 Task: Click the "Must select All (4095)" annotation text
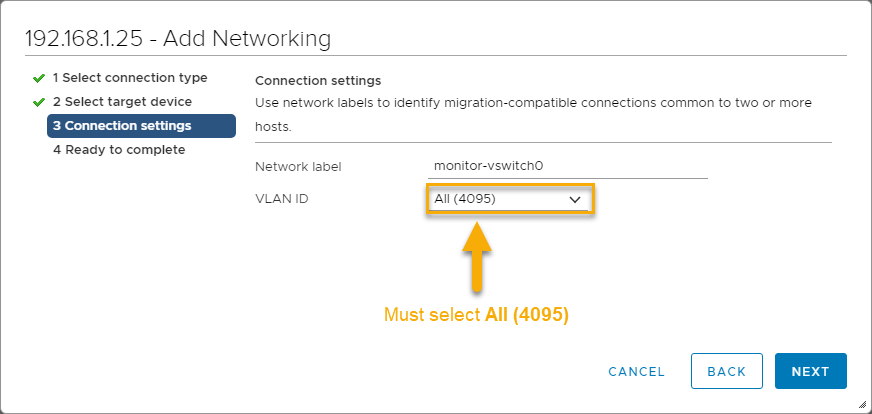tap(476, 316)
